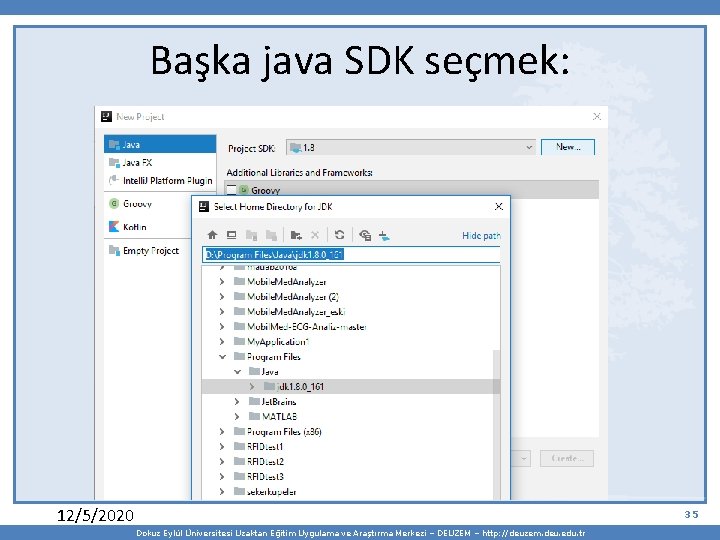Expand the RFIDtest1 folder
720x540 pixels.
(222, 446)
